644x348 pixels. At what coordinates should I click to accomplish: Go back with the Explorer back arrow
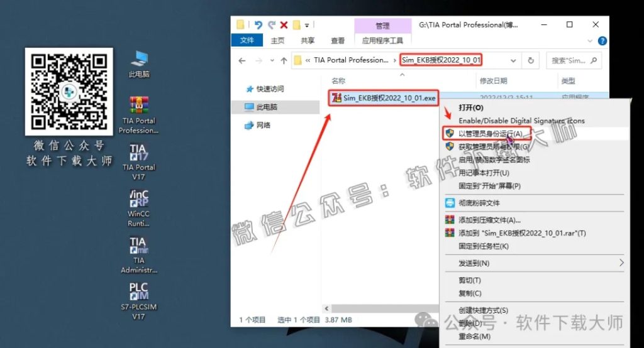pos(242,61)
